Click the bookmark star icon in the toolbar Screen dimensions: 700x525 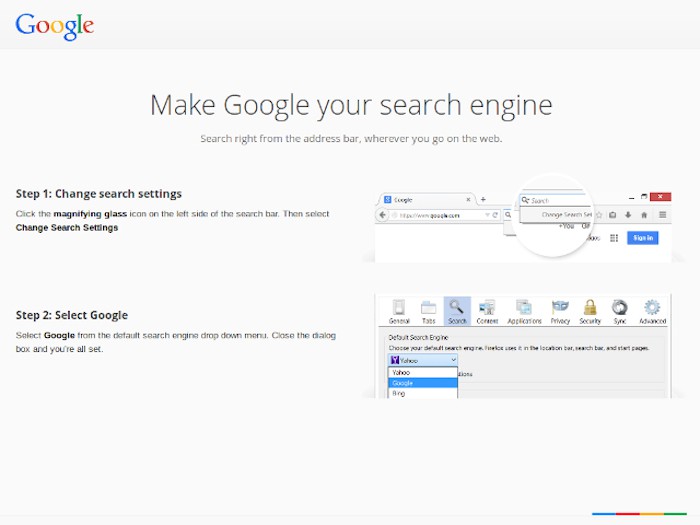point(599,215)
